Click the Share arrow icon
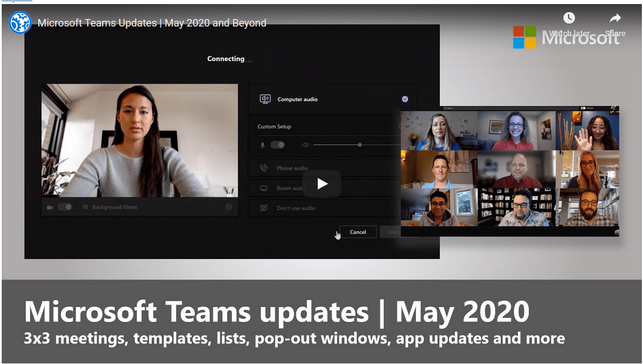Image resolution: width=643 pixels, height=364 pixels. (x=615, y=18)
